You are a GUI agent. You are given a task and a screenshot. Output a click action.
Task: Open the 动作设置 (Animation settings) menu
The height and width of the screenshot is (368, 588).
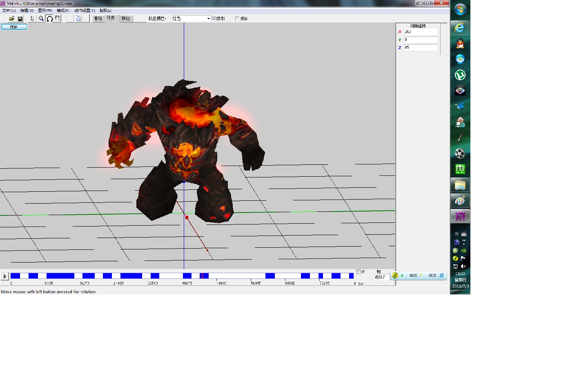(x=85, y=11)
